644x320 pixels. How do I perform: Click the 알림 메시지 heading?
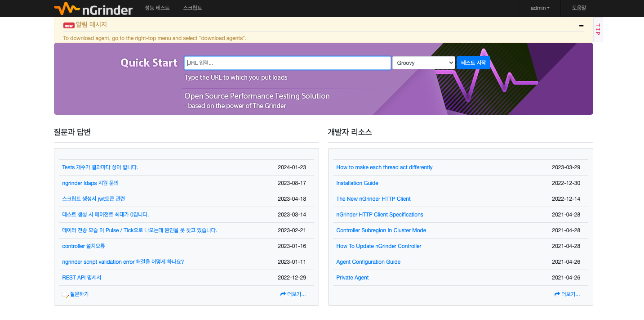[x=91, y=25]
